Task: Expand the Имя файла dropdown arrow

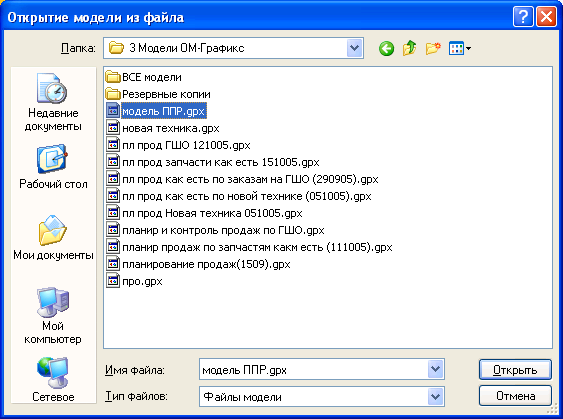Action: [436, 369]
